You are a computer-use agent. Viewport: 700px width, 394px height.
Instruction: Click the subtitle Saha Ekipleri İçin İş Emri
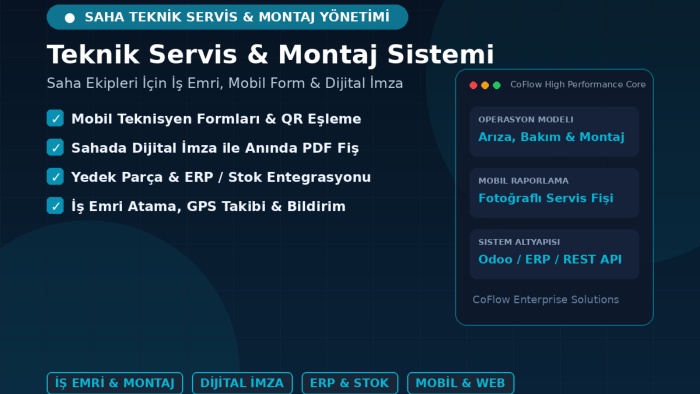[x=225, y=83]
